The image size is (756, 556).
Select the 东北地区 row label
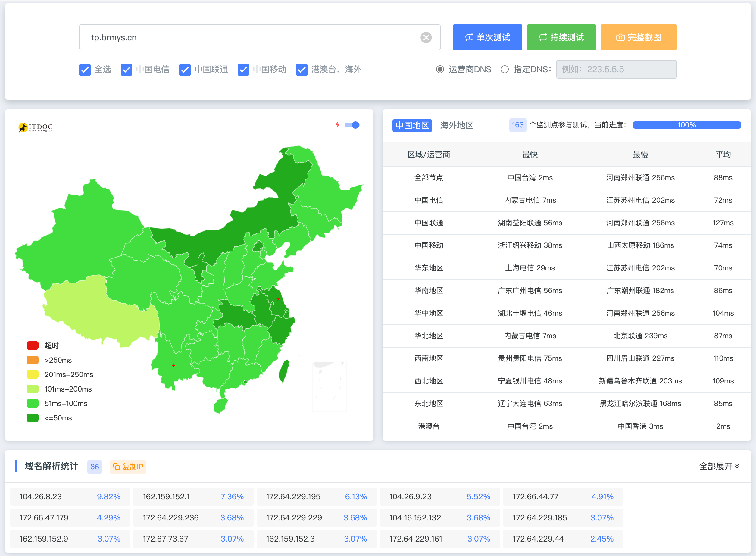point(429,403)
